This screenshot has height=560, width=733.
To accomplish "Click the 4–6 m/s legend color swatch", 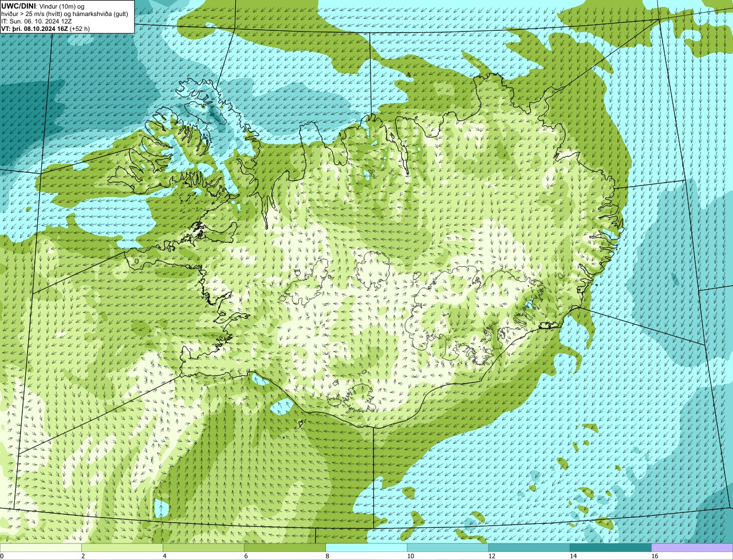I will (x=203, y=547).
